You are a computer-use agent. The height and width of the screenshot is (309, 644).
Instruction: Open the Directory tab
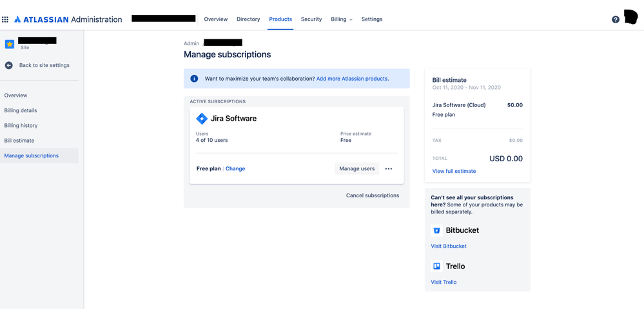[248, 19]
